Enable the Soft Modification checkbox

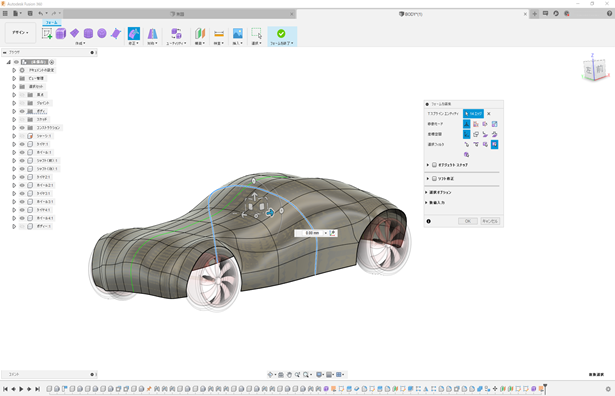435,179
